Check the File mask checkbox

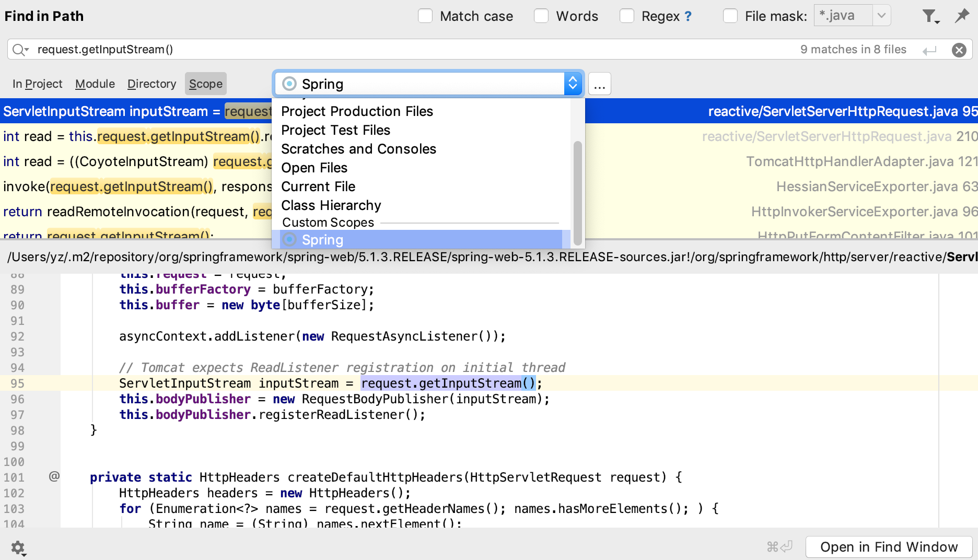[730, 16]
